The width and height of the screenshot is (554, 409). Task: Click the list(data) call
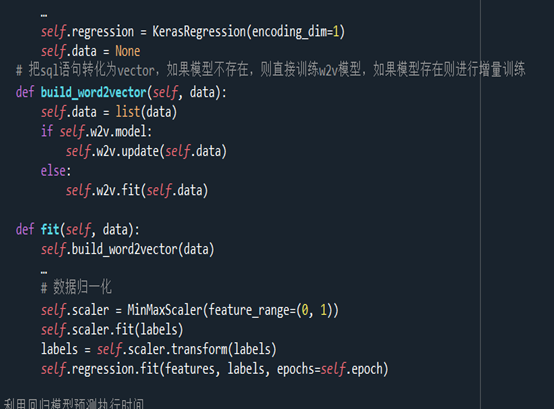pyautogui.click(x=146, y=112)
